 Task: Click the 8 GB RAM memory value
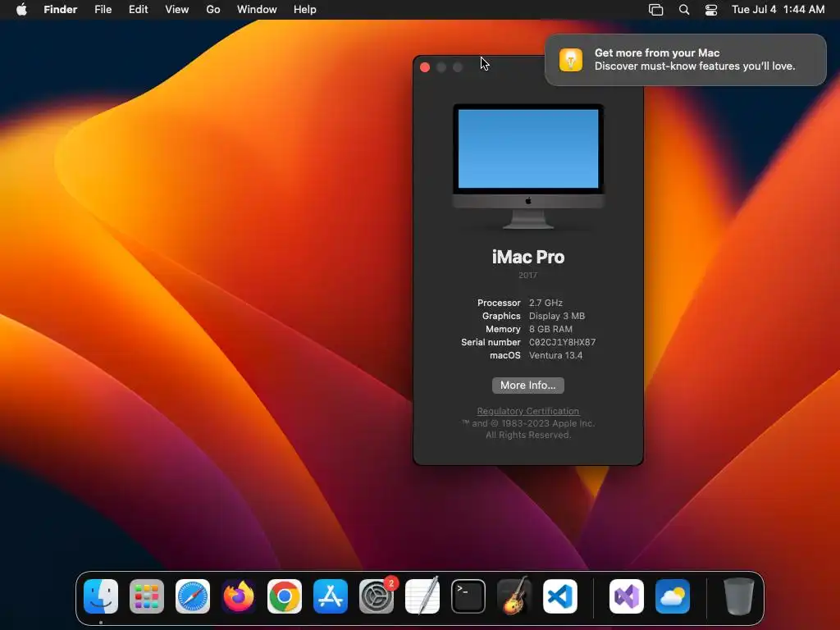click(550, 329)
